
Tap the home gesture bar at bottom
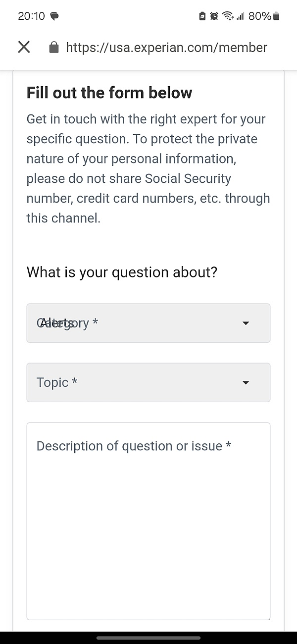click(x=148, y=638)
